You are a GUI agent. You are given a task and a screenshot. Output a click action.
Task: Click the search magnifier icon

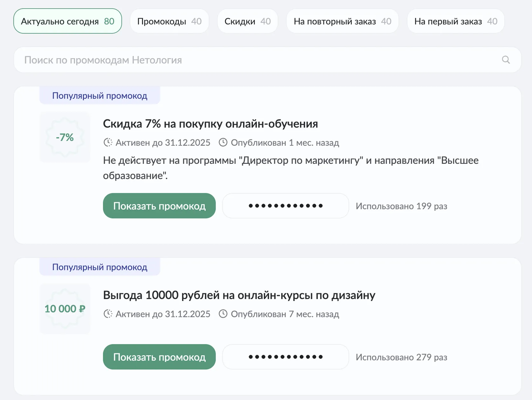(506, 59)
